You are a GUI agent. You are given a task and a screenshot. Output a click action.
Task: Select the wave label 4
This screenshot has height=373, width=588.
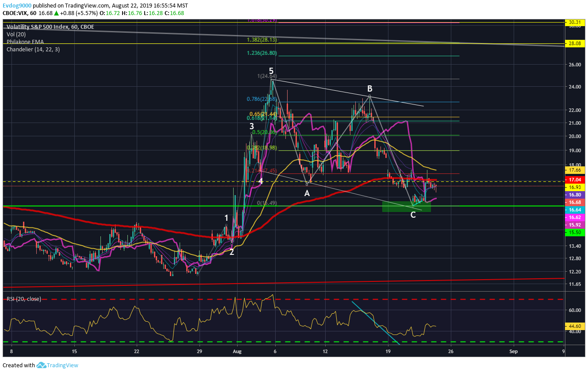pos(261,181)
